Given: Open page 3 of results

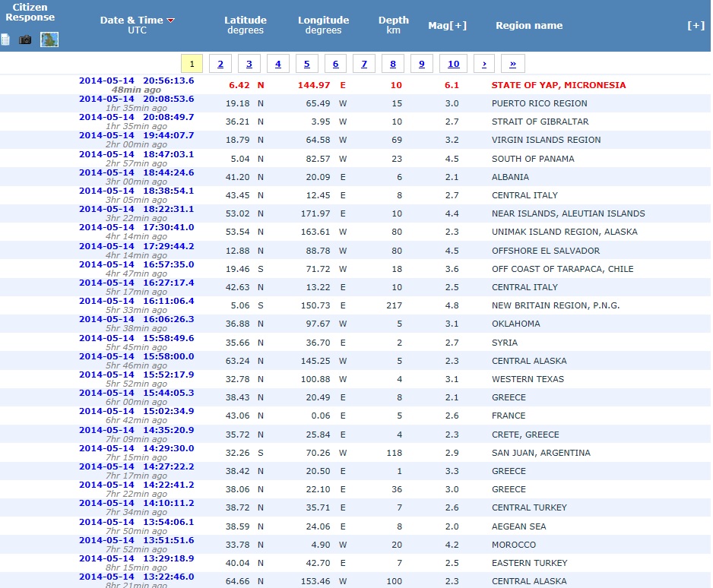Looking at the screenshot, I should [x=249, y=64].
